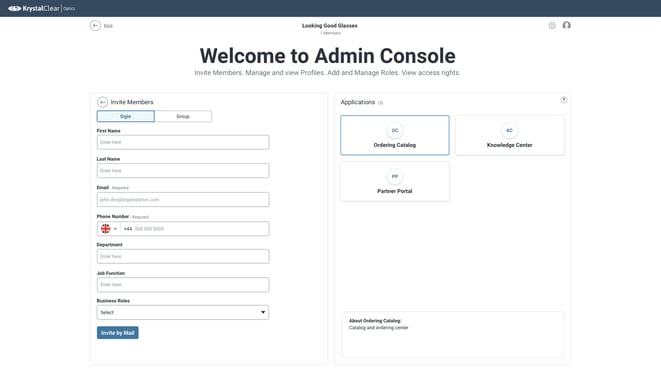Focus the Department input field
The image size is (661, 372).
[x=183, y=256]
